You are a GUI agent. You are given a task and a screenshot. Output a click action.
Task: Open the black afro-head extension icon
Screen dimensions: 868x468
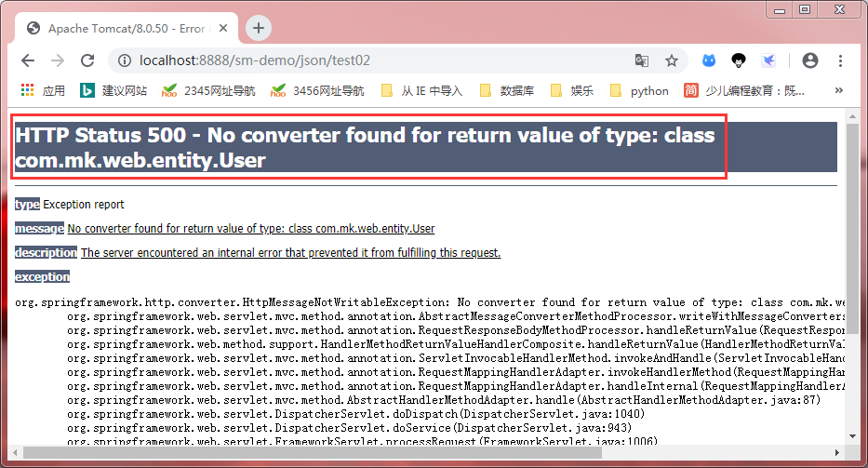[x=739, y=60]
